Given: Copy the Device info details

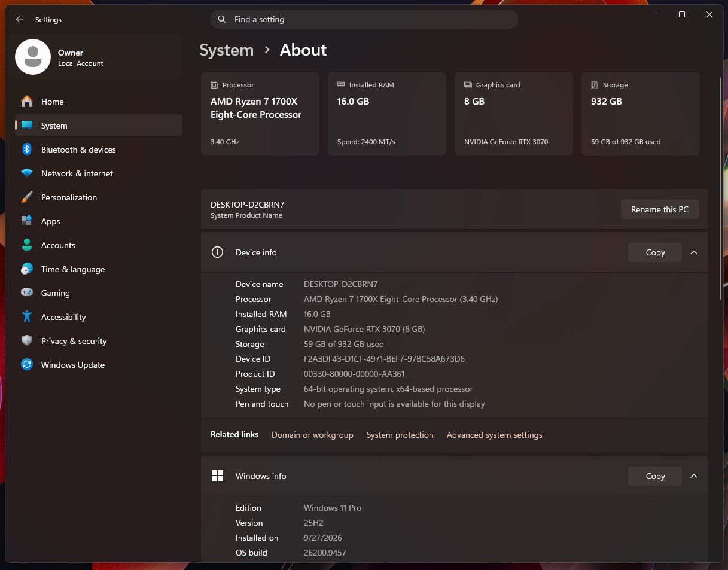Looking at the screenshot, I should coord(655,252).
